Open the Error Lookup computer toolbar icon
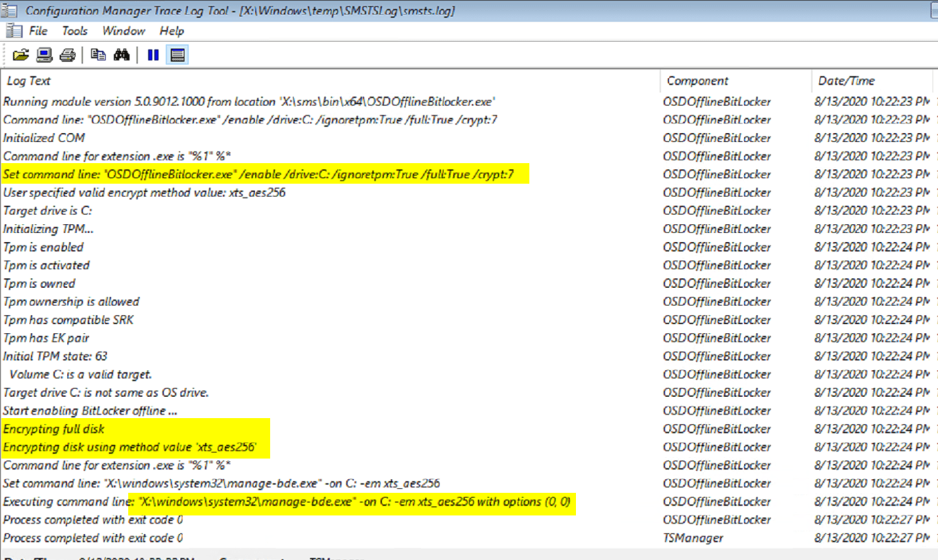 45,56
